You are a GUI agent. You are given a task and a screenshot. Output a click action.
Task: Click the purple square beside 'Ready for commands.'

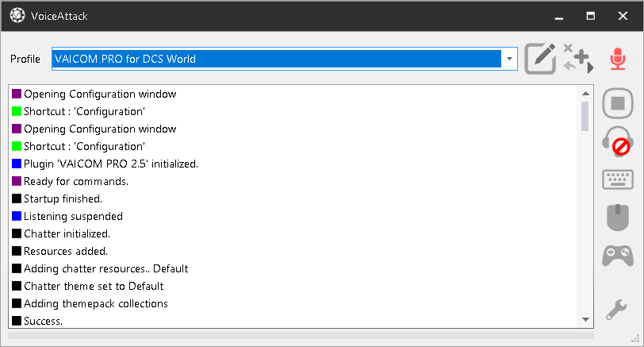pyautogui.click(x=17, y=181)
